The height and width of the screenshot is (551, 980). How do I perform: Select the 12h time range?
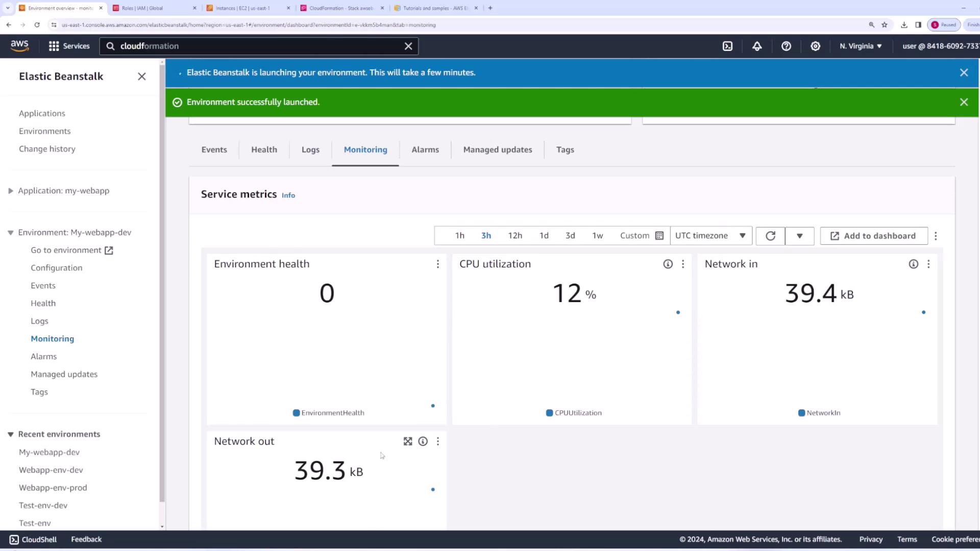(514, 236)
